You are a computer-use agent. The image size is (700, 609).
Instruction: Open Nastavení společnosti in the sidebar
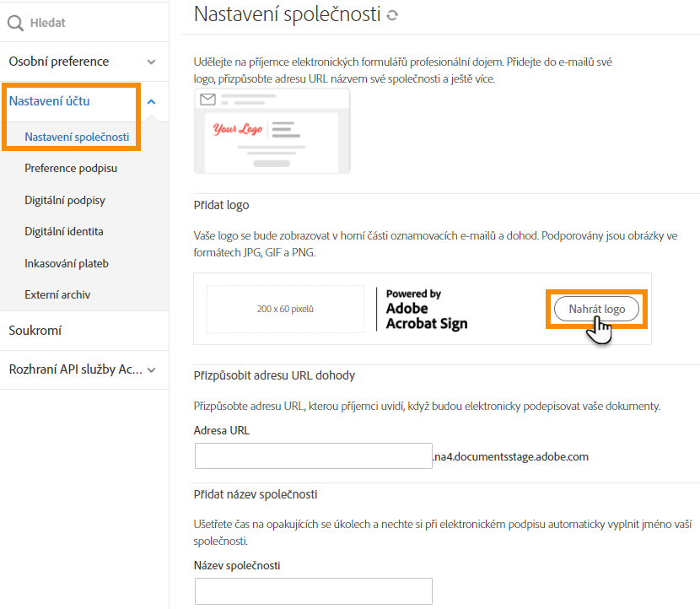[77, 137]
